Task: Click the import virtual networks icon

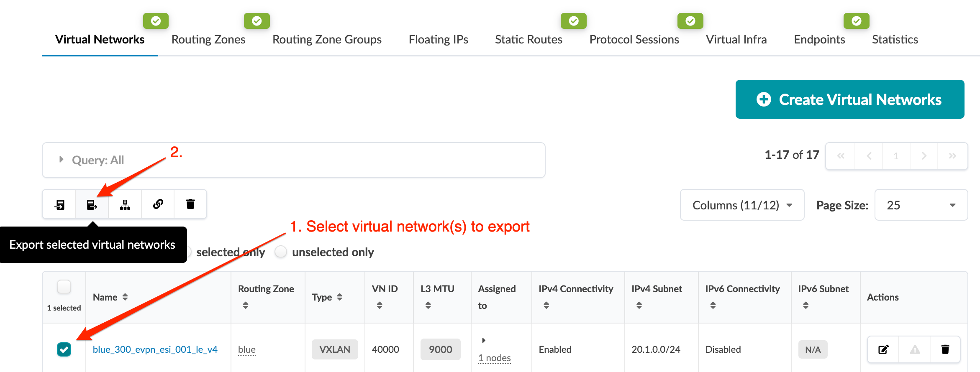Action: click(59, 204)
